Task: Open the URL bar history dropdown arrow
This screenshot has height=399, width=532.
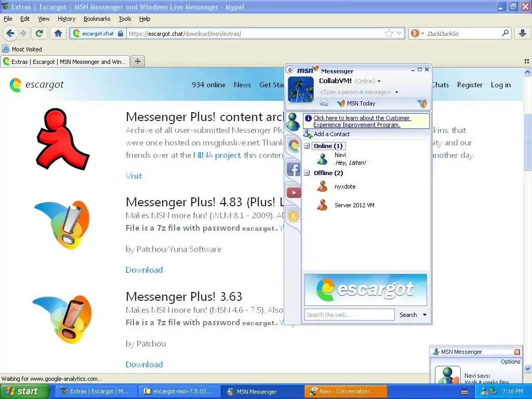Action: pos(400,33)
